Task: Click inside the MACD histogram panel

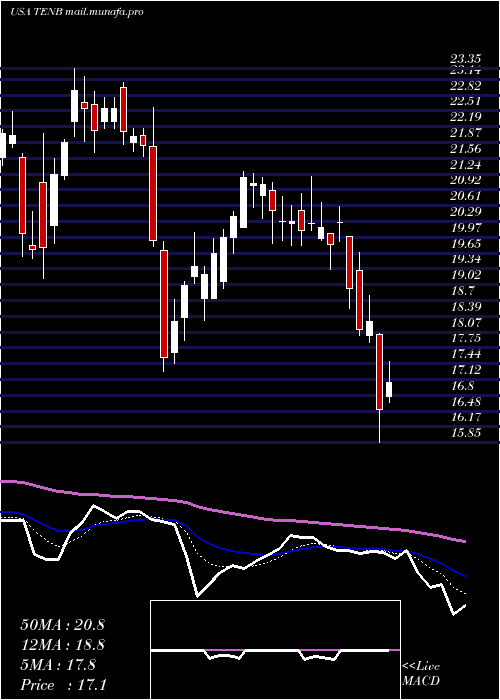Action: click(275, 650)
